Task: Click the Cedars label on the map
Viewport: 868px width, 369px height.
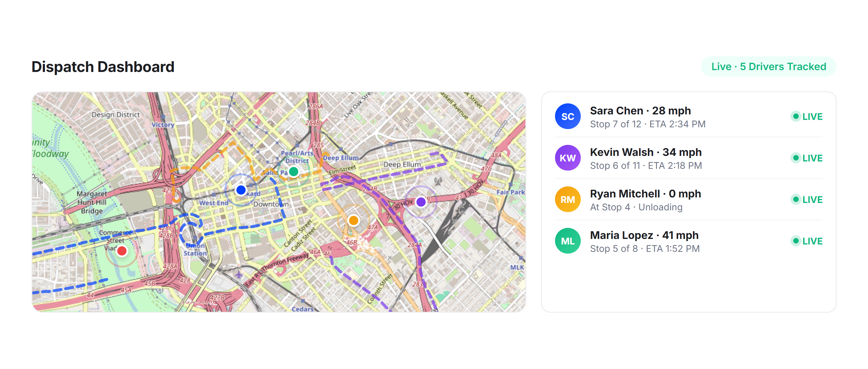Action: 302,309
